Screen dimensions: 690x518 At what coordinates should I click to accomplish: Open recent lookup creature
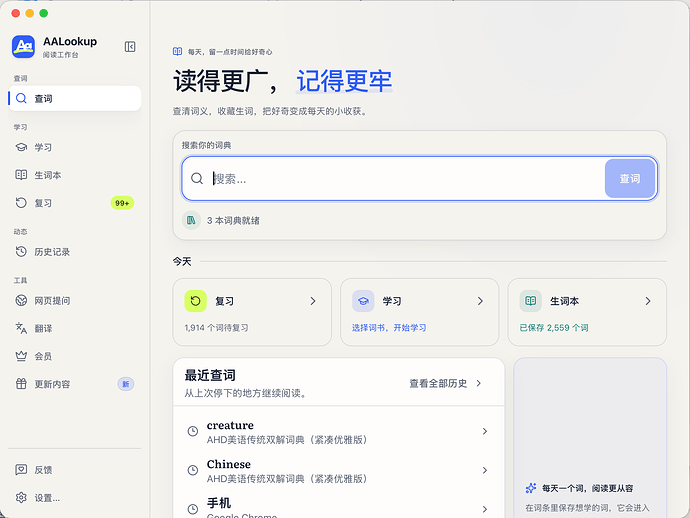click(x=338, y=431)
